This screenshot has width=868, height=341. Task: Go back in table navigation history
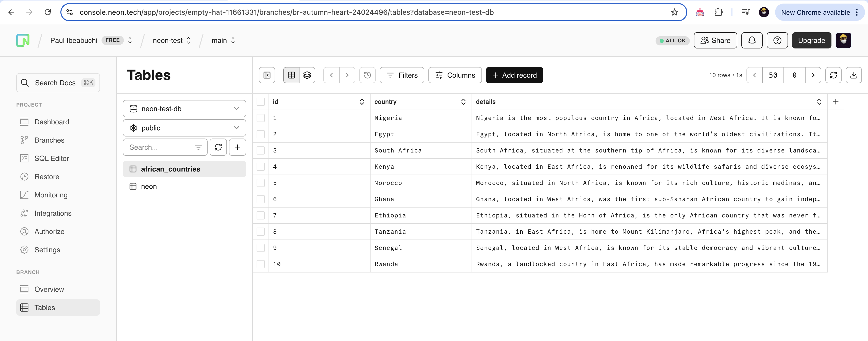coord(331,75)
